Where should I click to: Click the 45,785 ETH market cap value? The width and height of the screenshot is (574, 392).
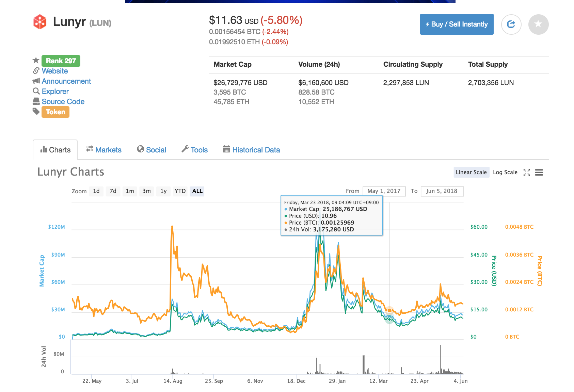[232, 102]
